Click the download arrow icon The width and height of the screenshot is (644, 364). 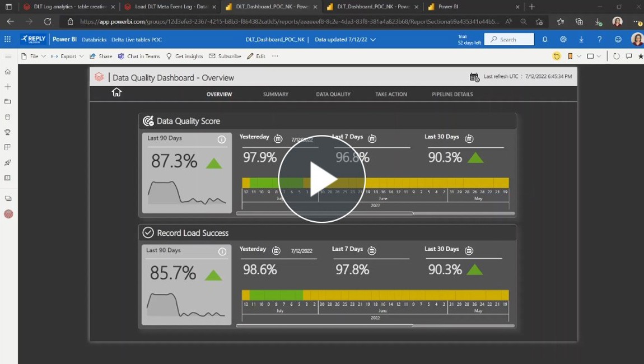coord(581,40)
